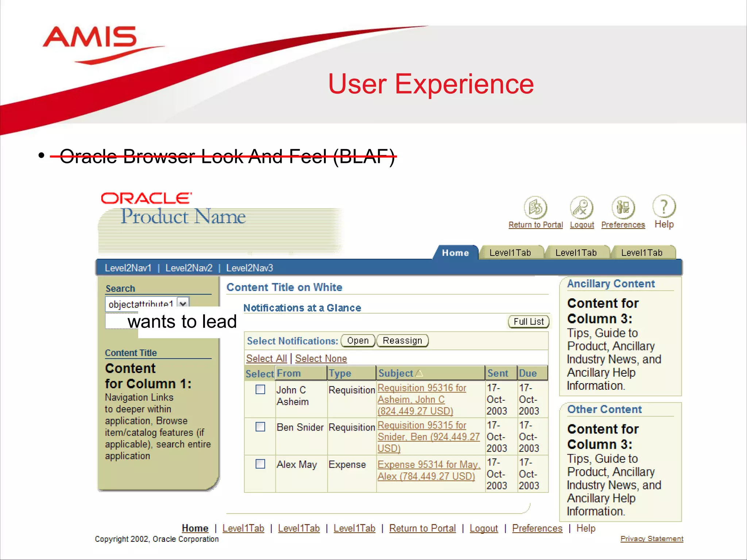
Task: Click the Logout key icon
Action: pyautogui.click(x=581, y=208)
